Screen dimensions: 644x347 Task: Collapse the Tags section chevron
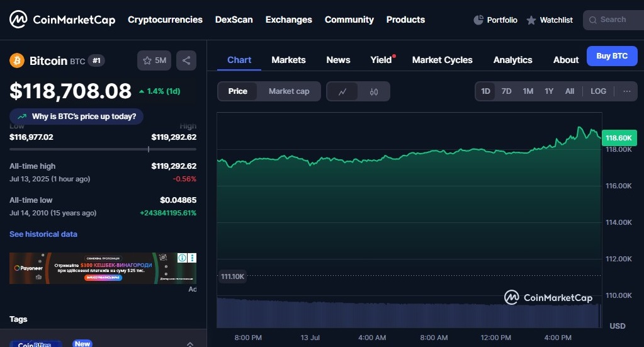(x=189, y=344)
